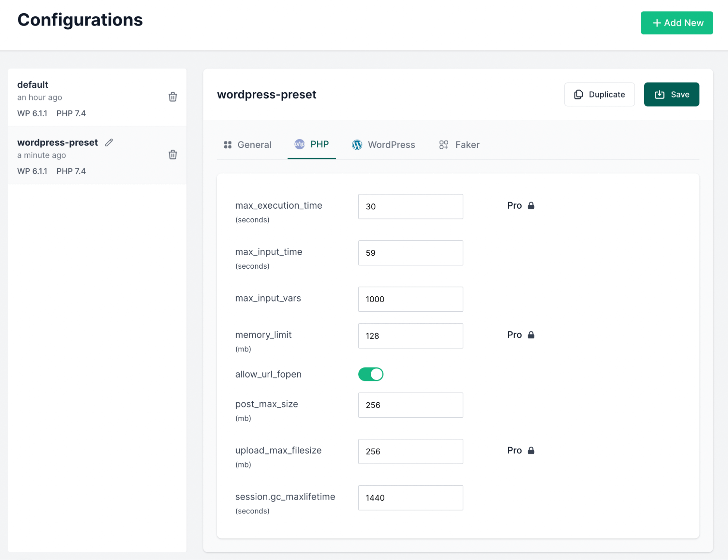This screenshot has width=728, height=560.
Task: Click the Pro lock icon beside memory_limit
Action: coord(532,335)
